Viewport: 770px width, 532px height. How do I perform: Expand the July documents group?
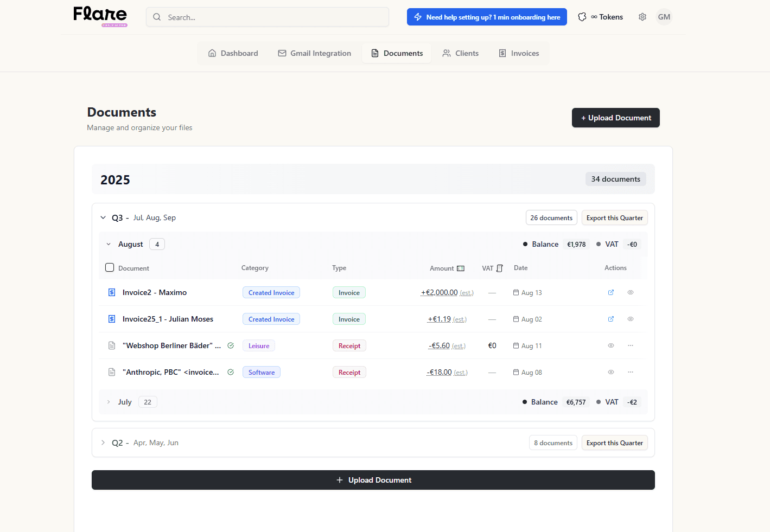108,402
